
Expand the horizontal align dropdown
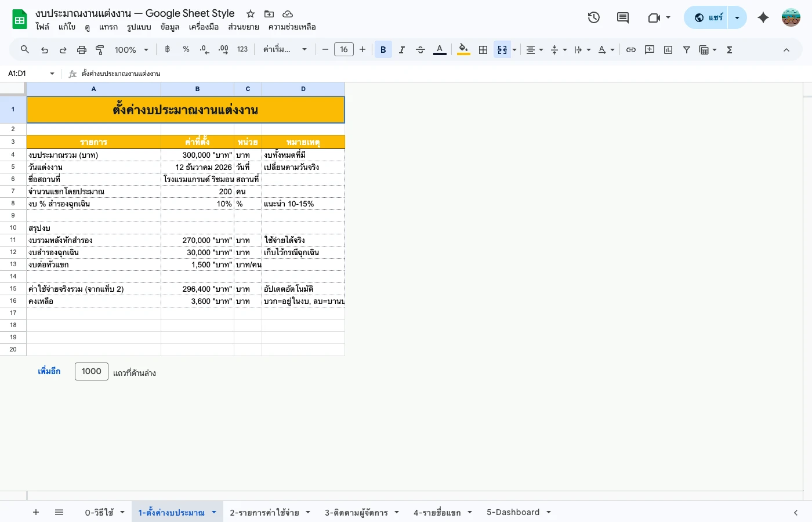pyautogui.click(x=534, y=50)
